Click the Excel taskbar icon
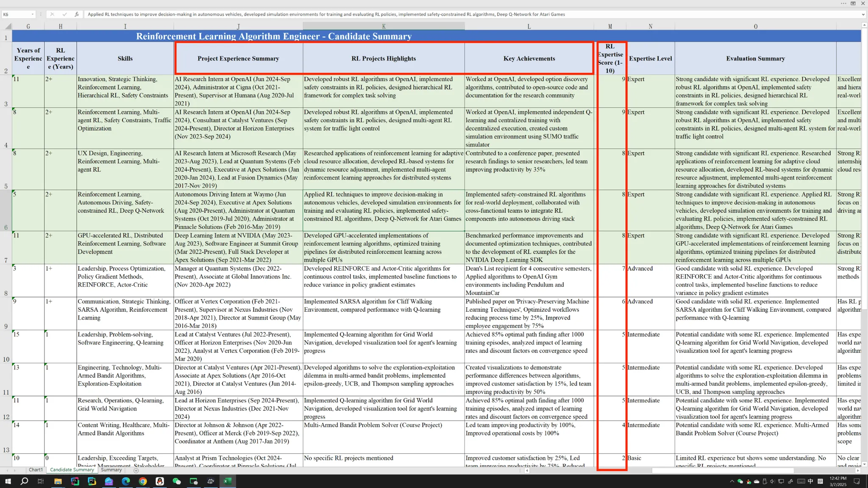Image resolution: width=868 pixels, height=488 pixels. tap(228, 481)
